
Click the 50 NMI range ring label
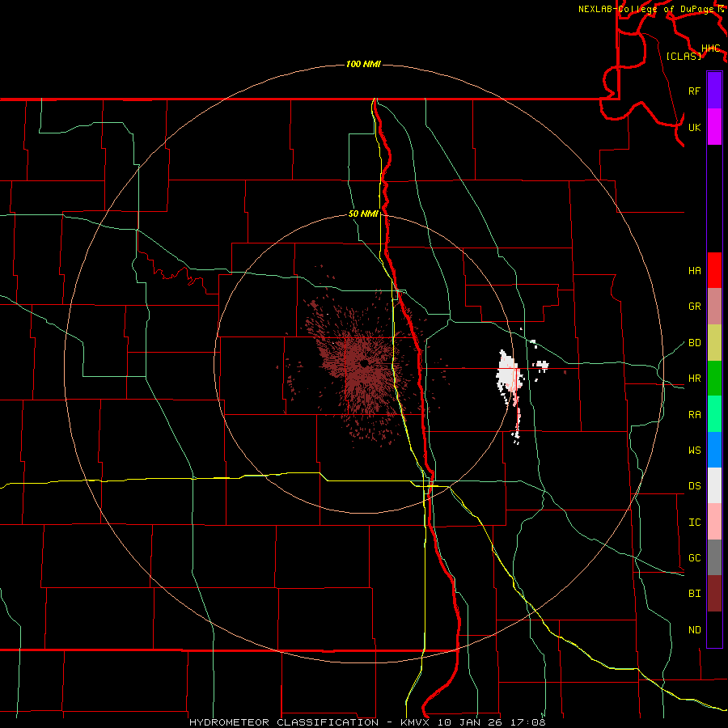(x=363, y=214)
